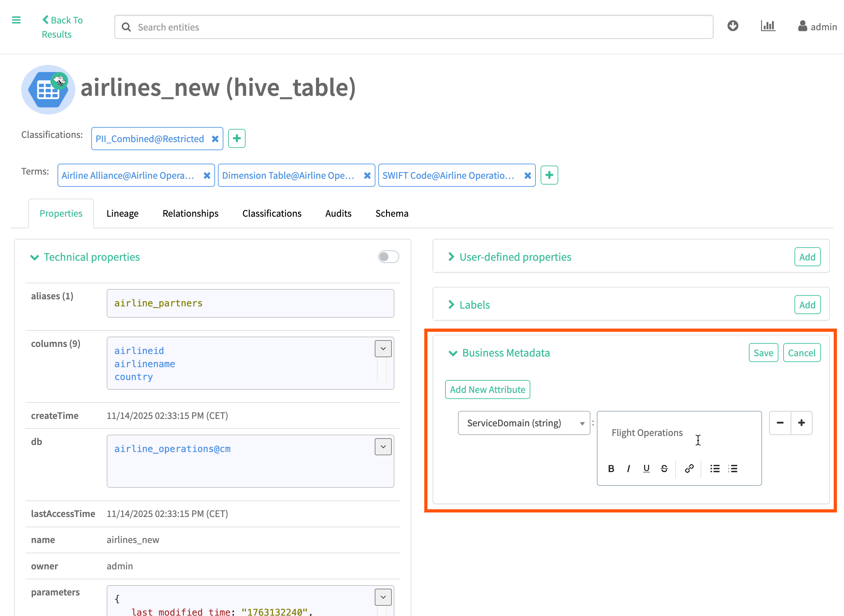Toggle the Technical properties switch
This screenshot has height=616, width=844.
click(388, 257)
